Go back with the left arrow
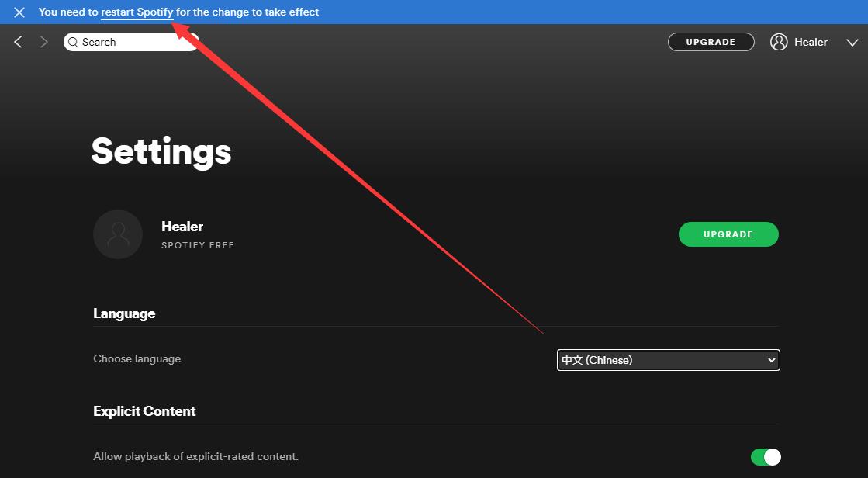Screen dimensions: 868x478 pos(19,42)
